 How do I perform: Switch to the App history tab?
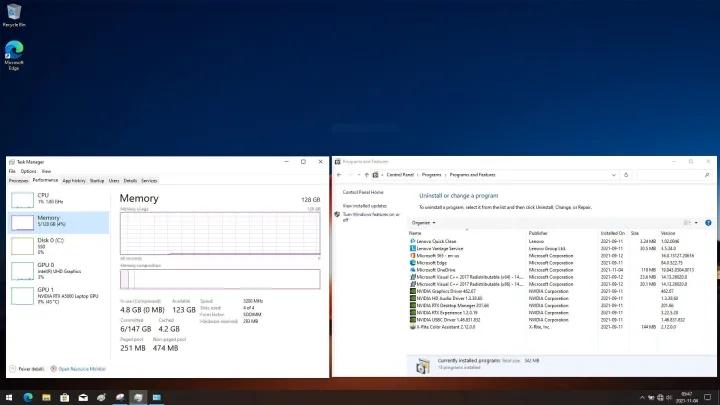click(x=74, y=181)
